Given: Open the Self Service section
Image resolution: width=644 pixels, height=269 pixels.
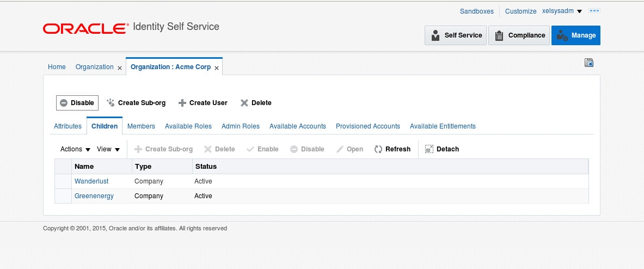Looking at the screenshot, I should (456, 35).
